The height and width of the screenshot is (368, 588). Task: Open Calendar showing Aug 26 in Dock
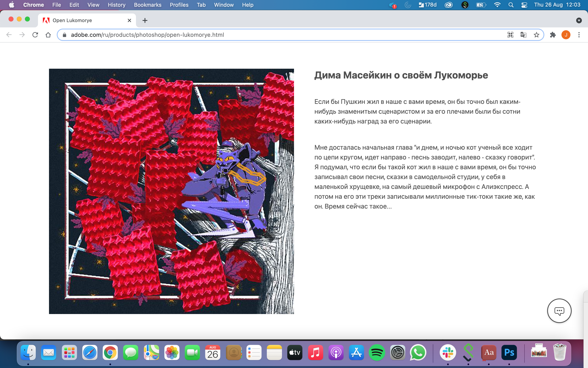click(x=213, y=352)
